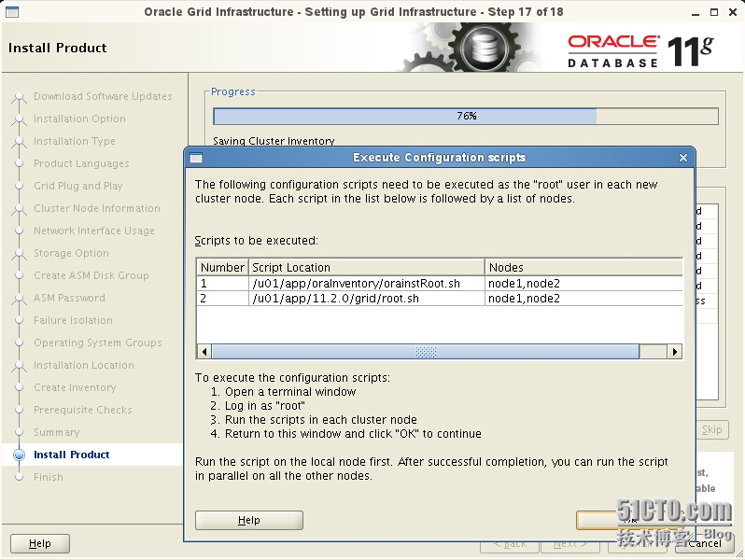Click the Cancel button of the installer
This screenshot has width=745, height=560.
pos(704,543)
